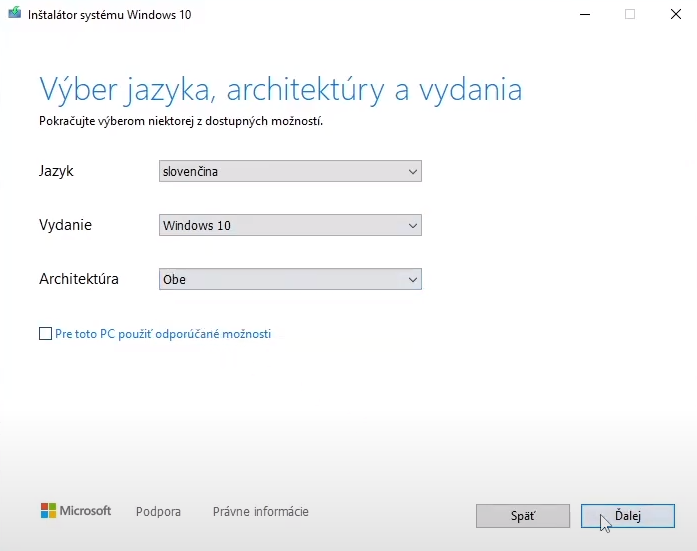Screen dimensions: 697x551
Task: Open the Právne informácie link
Action: point(260,511)
